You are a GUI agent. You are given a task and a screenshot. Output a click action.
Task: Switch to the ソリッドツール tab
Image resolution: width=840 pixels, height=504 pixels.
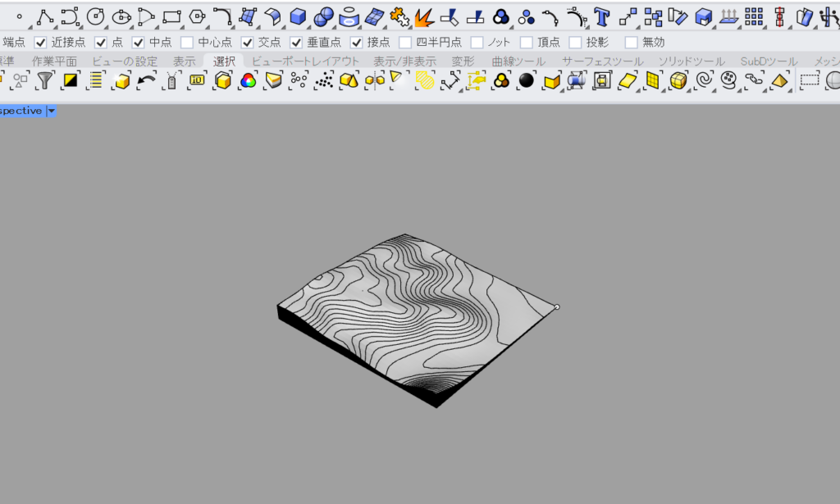coord(692,61)
